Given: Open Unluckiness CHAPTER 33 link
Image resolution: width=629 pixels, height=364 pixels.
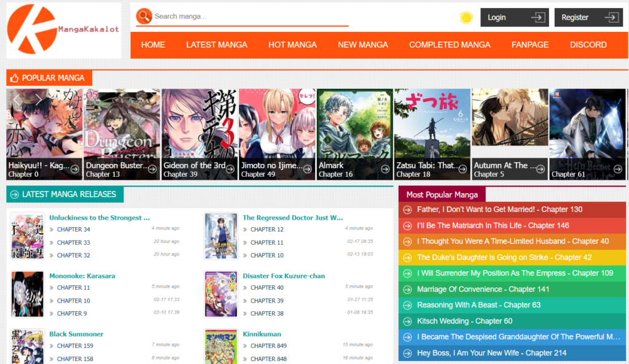Looking at the screenshot, I should [x=74, y=242].
